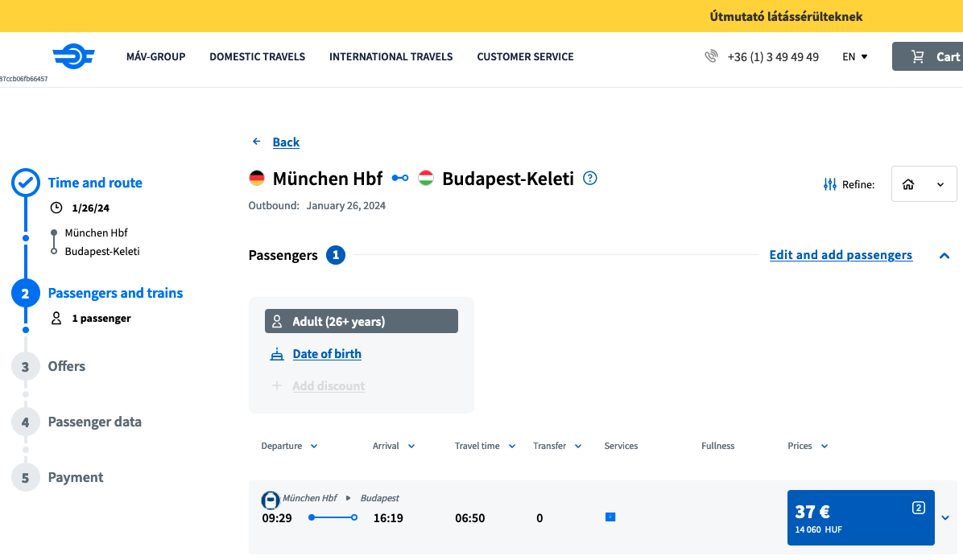This screenshot has width=963, height=560.
Task: Click Edit and add passengers link
Action: pyautogui.click(x=841, y=255)
